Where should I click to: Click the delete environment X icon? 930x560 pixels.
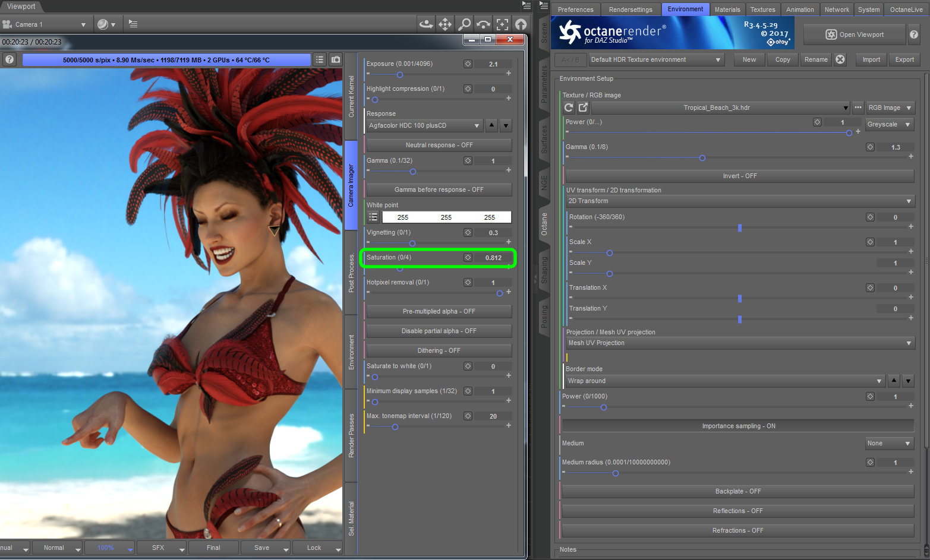840,59
